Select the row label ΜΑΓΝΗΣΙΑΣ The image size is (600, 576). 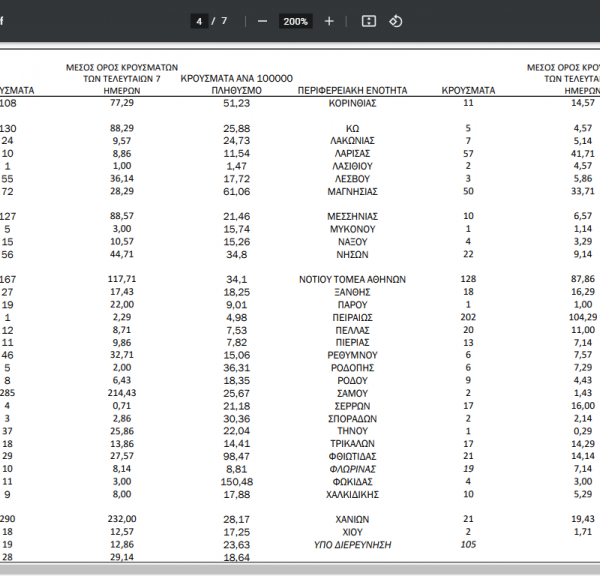pyautogui.click(x=352, y=191)
